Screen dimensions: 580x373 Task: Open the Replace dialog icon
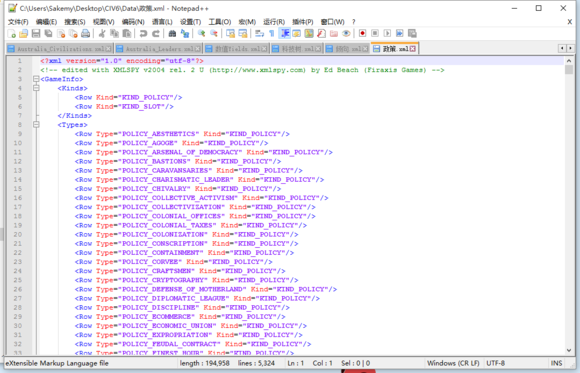(x=185, y=34)
